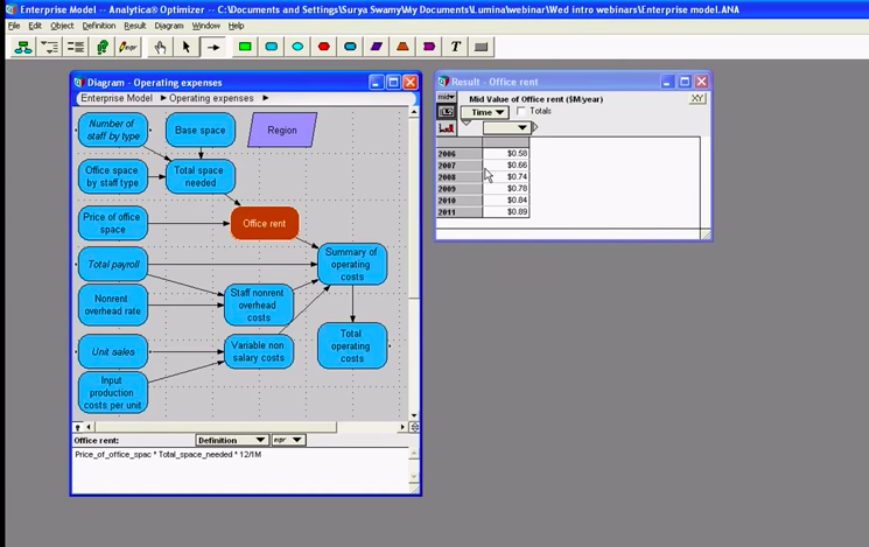Click corner icon right of diagram horizontal scrollbar
869x547 pixels.
(x=414, y=427)
